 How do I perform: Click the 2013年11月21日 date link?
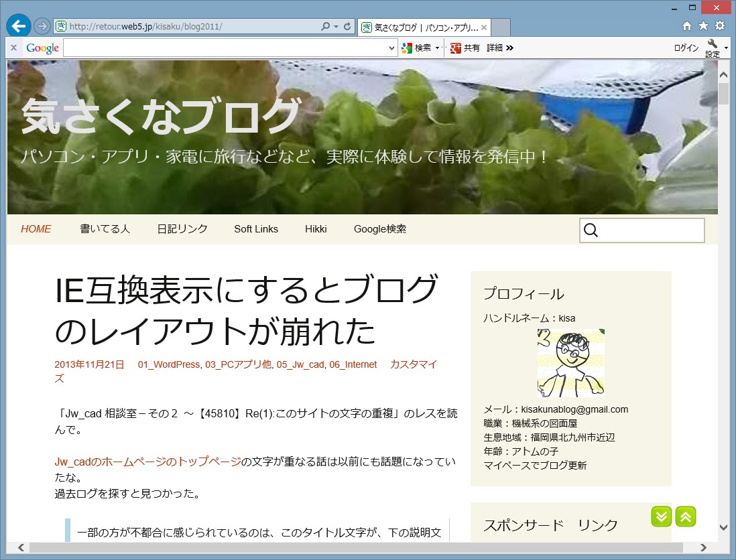point(89,364)
